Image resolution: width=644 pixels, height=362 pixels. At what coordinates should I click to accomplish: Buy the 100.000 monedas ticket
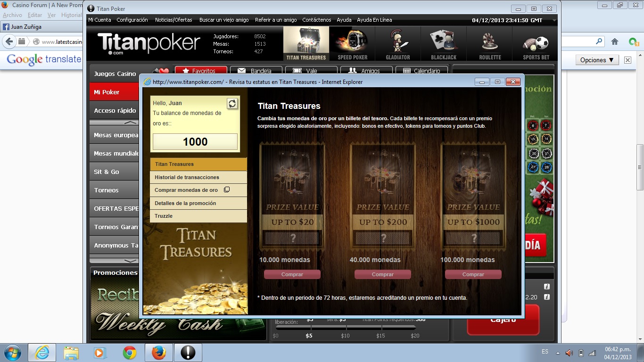coord(473,274)
